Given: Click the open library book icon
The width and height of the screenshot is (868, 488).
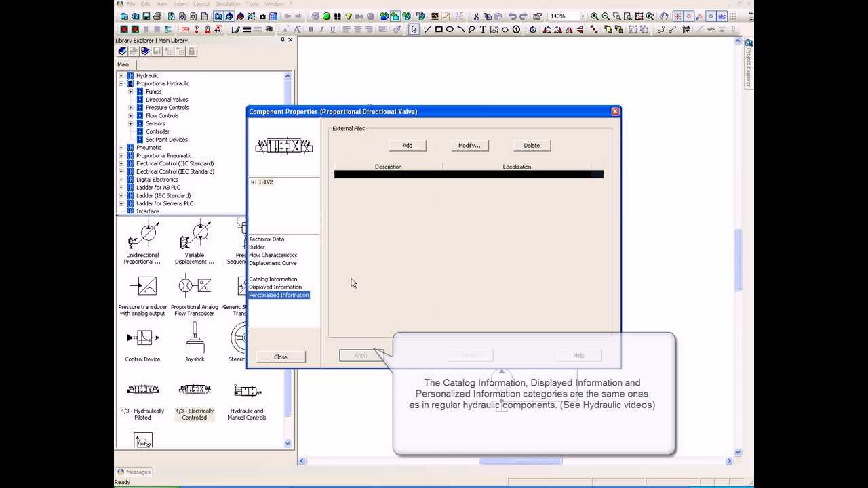Looking at the screenshot, I should [x=122, y=51].
